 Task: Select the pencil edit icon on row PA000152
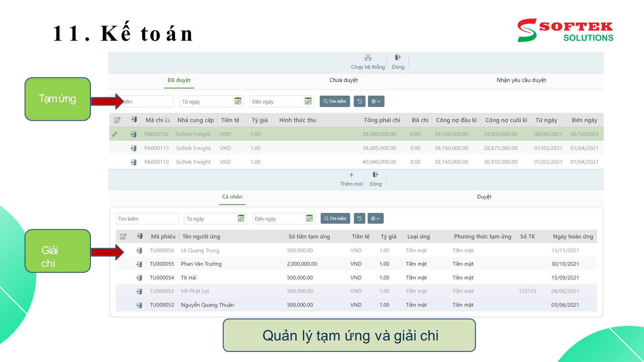(x=115, y=134)
